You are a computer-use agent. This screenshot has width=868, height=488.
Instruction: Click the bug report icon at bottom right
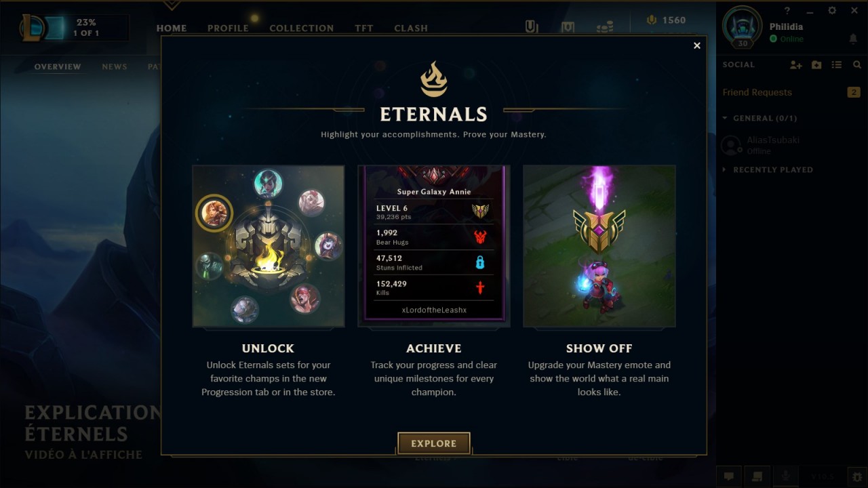[858, 476]
